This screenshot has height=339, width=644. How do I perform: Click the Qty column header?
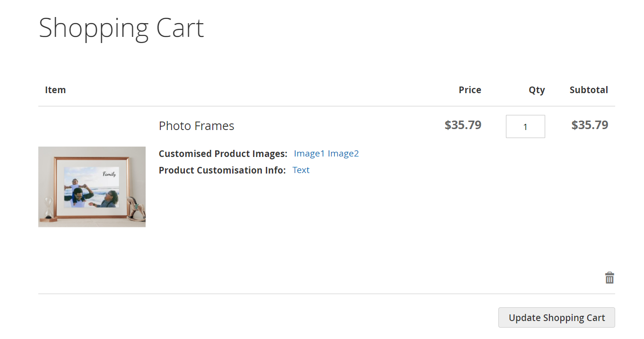coord(537,90)
